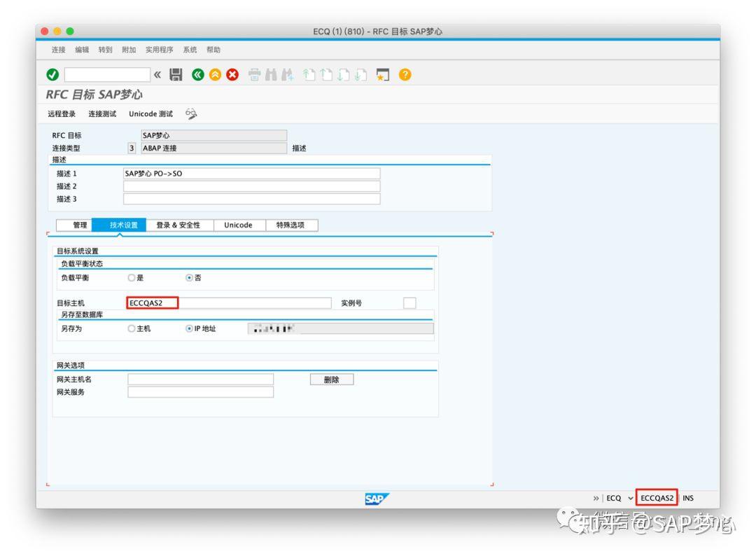Expand status bar with the » chevron
756x556 pixels.
(x=596, y=498)
